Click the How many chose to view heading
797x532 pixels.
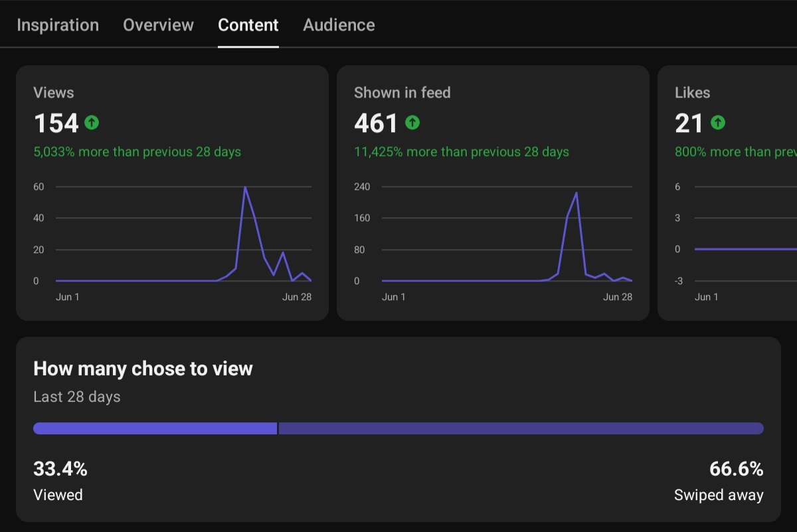(143, 369)
